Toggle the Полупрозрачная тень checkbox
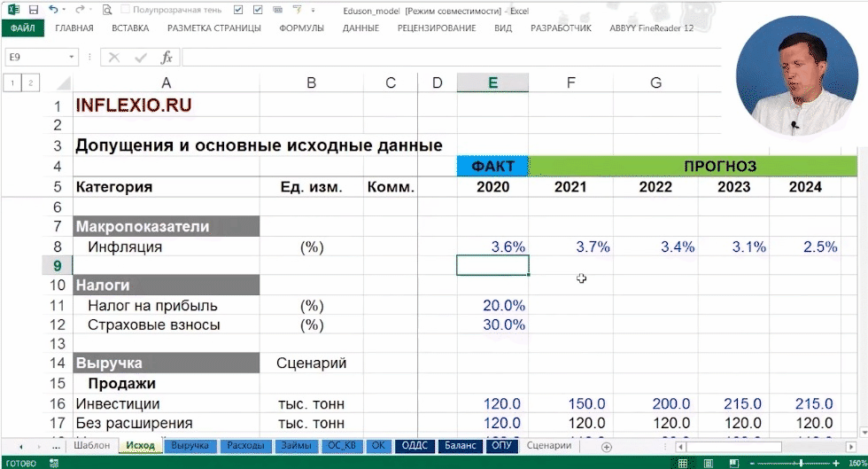Image resolution: width=868 pixels, height=469 pixels. coord(125,10)
